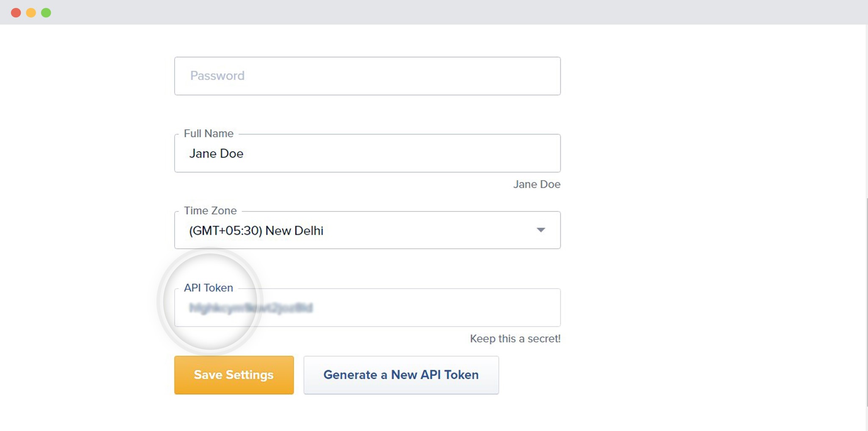
Task: Click the green maximize window button
Action: point(46,13)
